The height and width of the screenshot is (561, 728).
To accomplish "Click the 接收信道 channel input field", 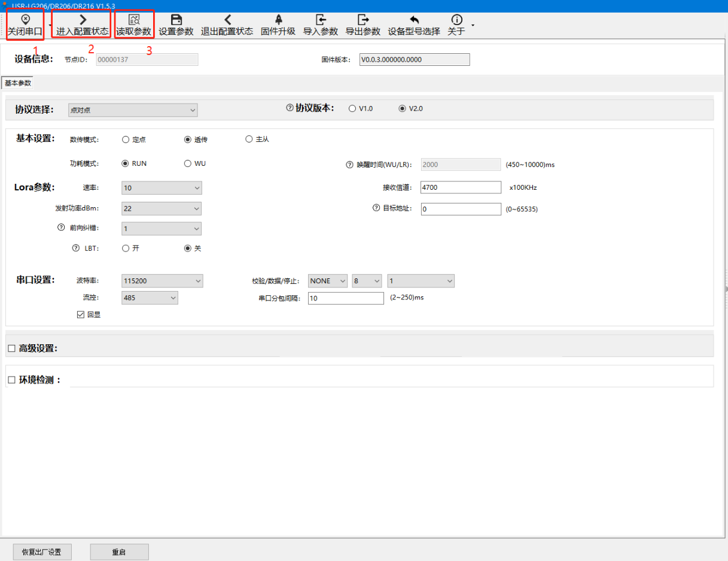I will (x=461, y=187).
